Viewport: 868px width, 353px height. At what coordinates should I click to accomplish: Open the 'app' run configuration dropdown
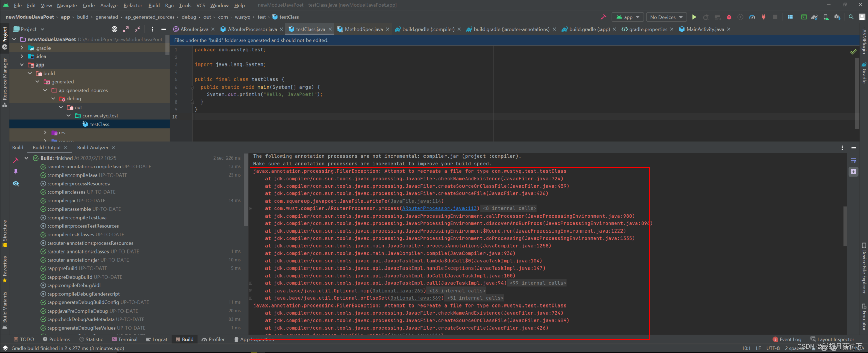tap(628, 17)
